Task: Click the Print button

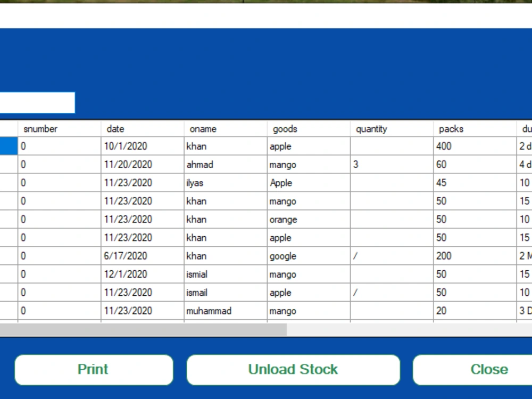Action: coord(93,369)
